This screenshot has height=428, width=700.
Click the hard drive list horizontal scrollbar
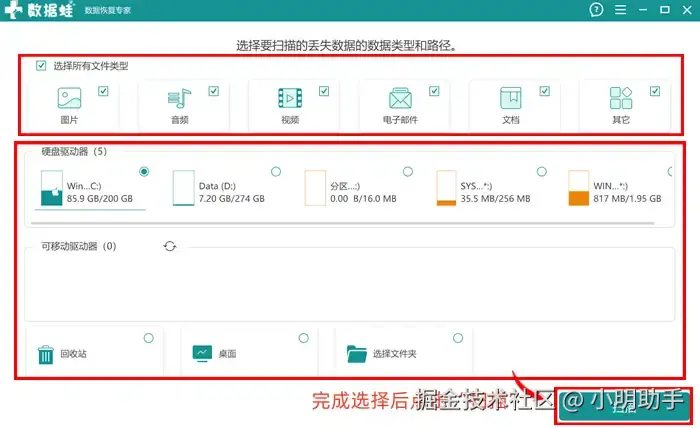tap(342, 222)
